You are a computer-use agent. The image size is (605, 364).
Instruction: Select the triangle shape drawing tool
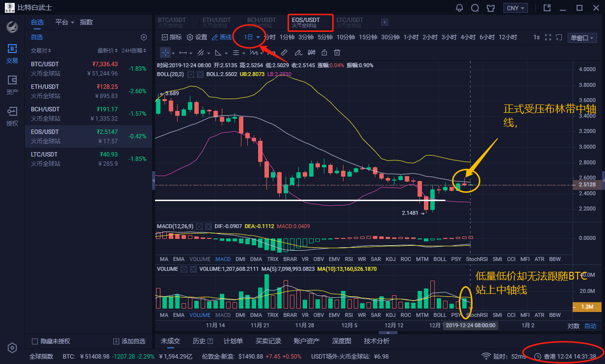point(218,52)
